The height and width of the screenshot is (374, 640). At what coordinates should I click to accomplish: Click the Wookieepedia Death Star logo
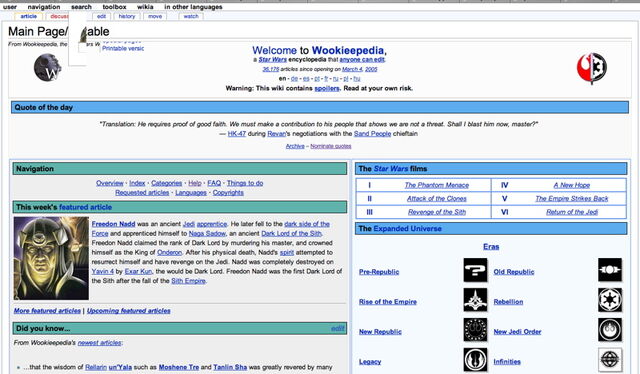click(48, 68)
